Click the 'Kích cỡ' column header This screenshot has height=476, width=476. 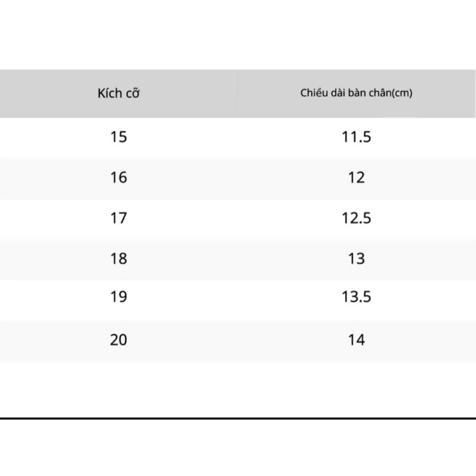click(x=119, y=93)
